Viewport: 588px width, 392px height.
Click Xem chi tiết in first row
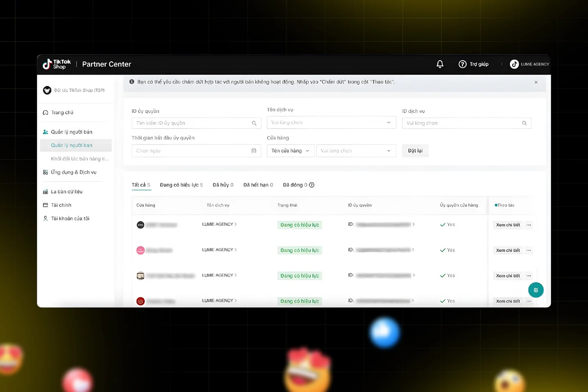(508, 225)
